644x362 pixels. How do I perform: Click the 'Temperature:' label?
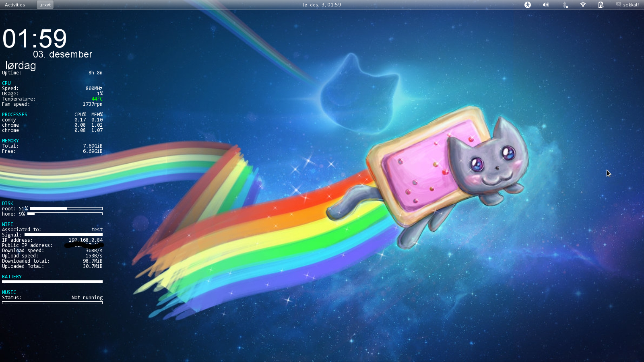tap(19, 99)
